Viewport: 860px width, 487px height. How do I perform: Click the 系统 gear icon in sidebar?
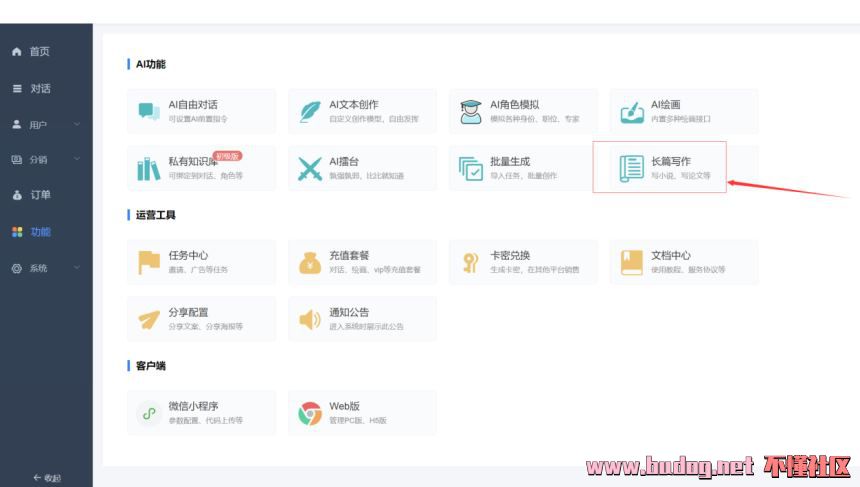point(16,268)
